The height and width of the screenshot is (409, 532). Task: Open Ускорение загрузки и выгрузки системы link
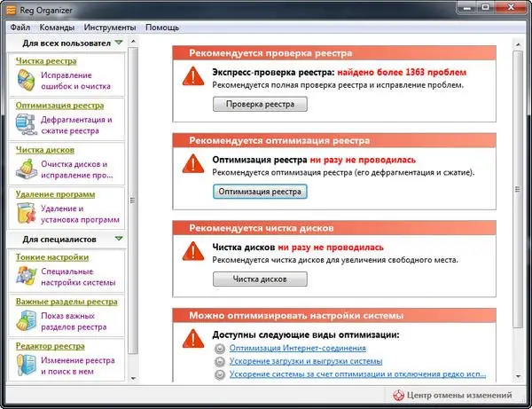(306, 361)
